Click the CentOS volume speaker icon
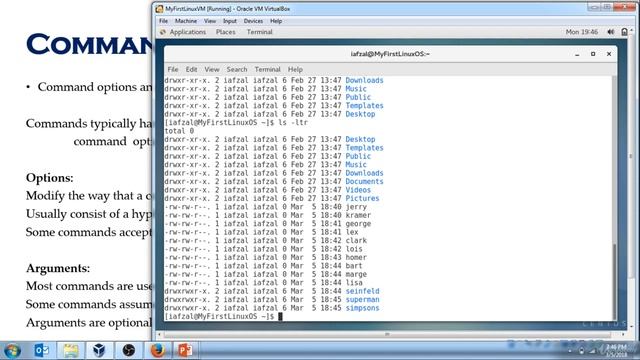Viewport: 640px width, 360px height. [x=611, y=32]
